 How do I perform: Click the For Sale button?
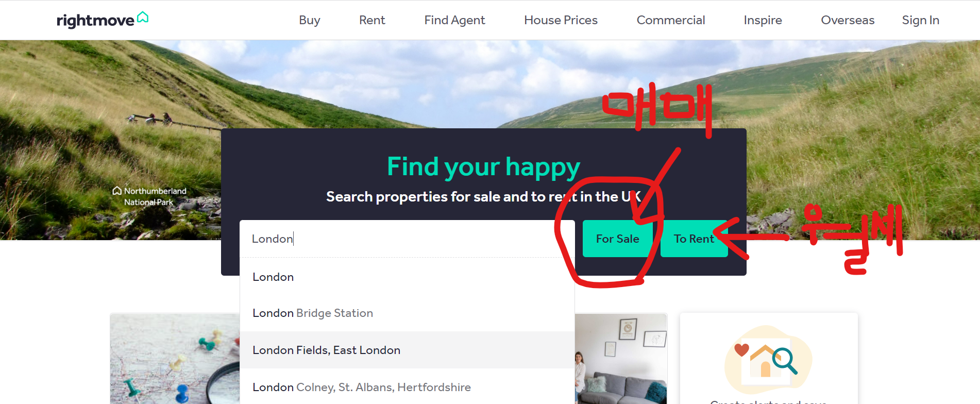[617, 239]
